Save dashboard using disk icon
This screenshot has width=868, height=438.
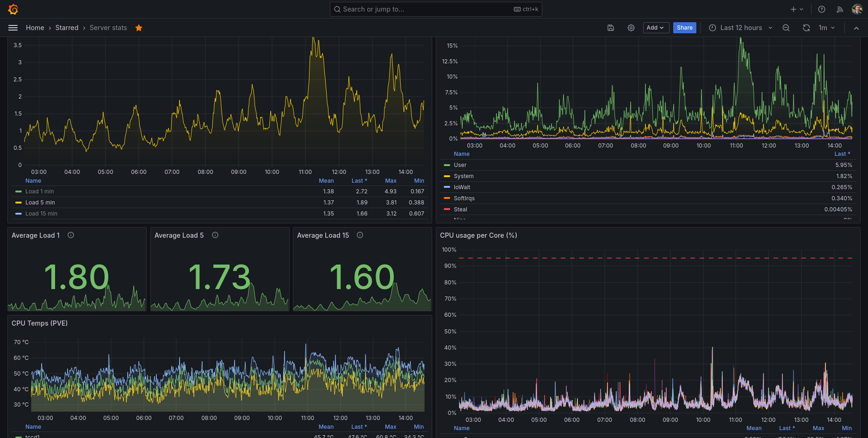pyautogui.click(x=611, y=28)
